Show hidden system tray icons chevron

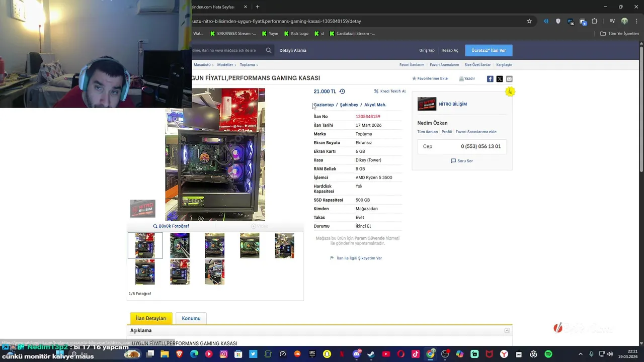click(x=580, y=354)
